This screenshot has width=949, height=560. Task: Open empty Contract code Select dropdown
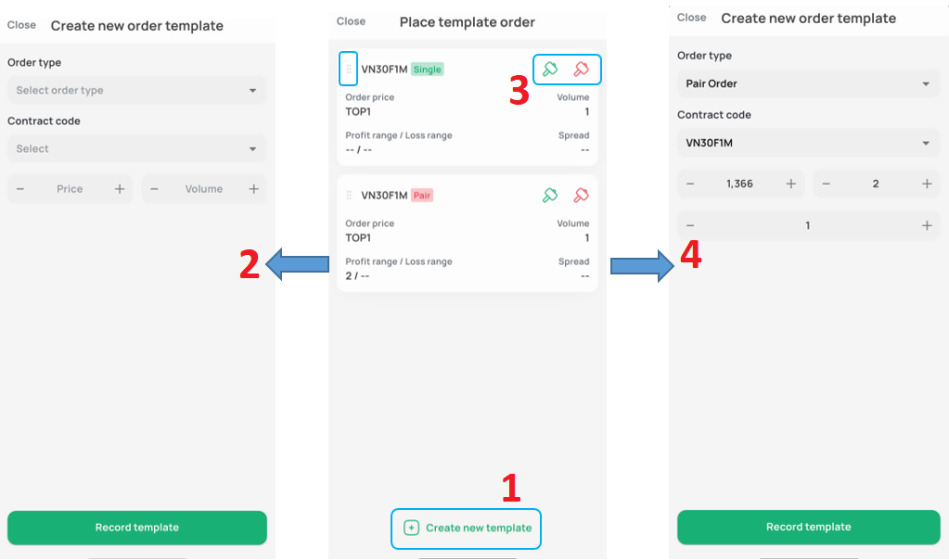click(136, 148)
